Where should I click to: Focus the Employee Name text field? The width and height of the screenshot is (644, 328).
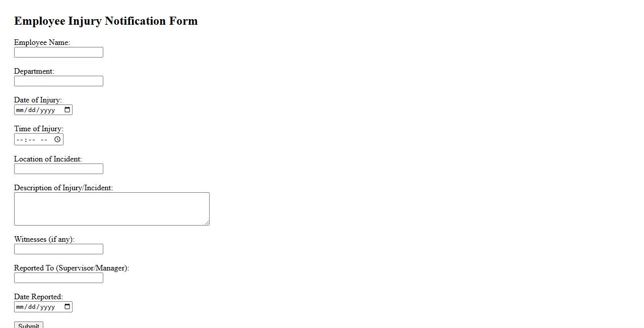coord(58,52)
